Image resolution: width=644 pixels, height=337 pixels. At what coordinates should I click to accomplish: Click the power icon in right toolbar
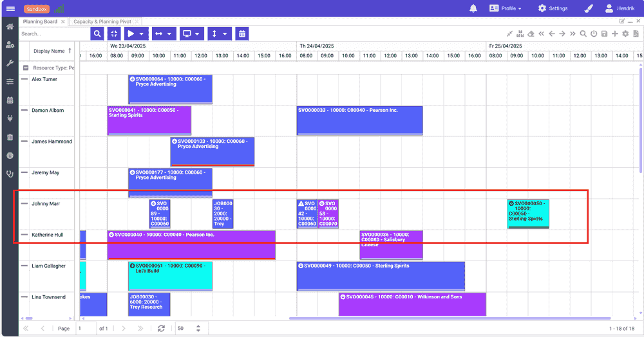pos(594,33)
